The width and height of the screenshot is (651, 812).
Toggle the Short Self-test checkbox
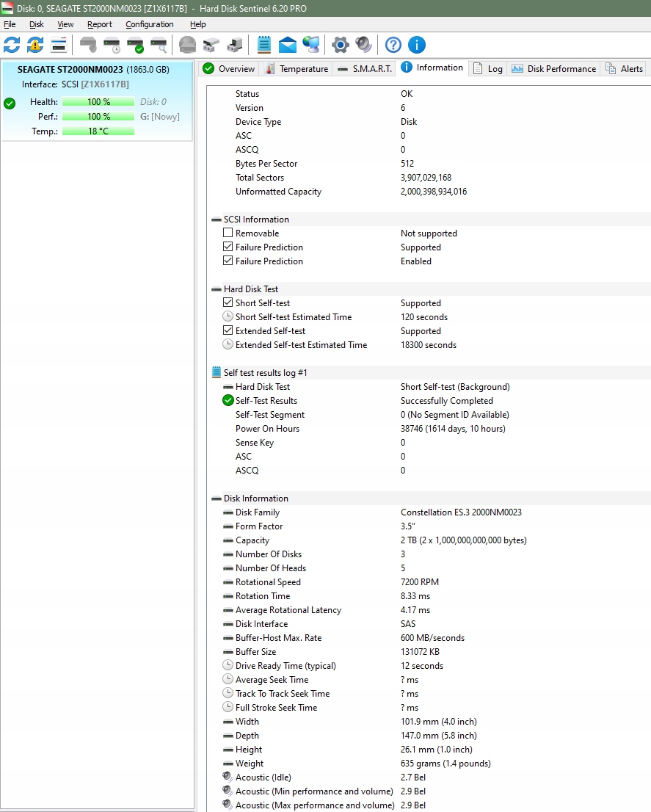click(228, 302)
